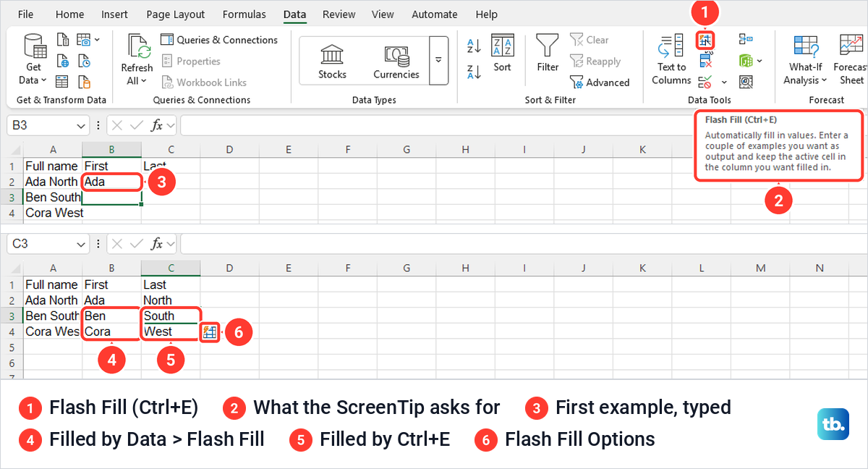Toggle the Filter funnel
This screenshot has width=868, height=469.
click(x=548, y=54)
